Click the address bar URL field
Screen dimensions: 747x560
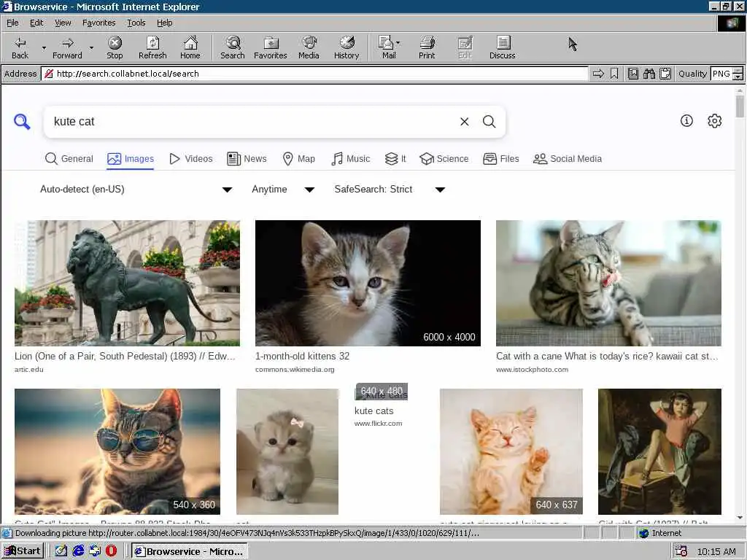[x=314, y=74]
